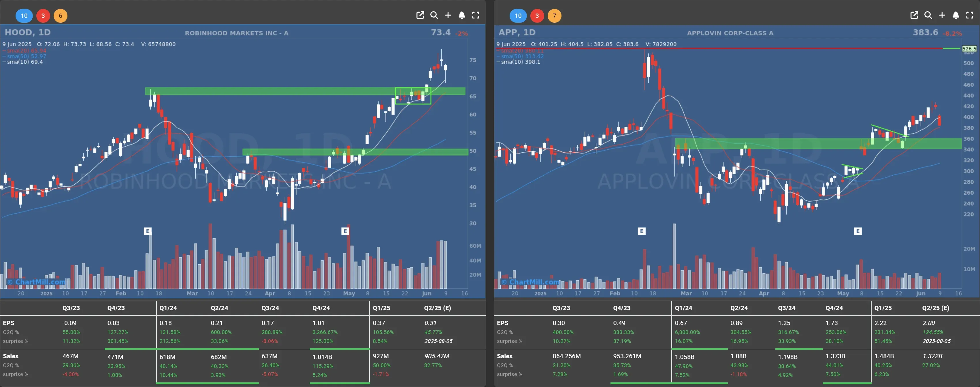Image resolution: width=980 pixels, height=387 pixels.
Task: Click the bell alert icon on HOOD panel
Action: tap(462, 15)
